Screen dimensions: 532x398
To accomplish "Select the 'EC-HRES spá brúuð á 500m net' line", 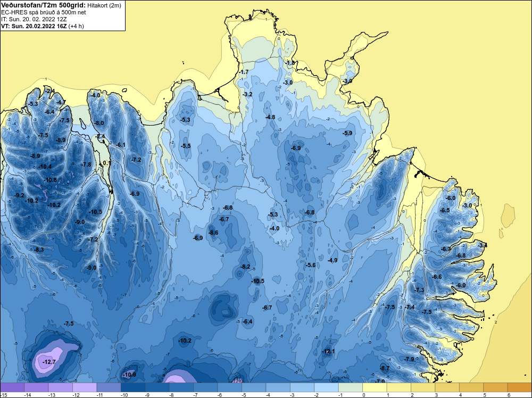I will click(44, 12).
